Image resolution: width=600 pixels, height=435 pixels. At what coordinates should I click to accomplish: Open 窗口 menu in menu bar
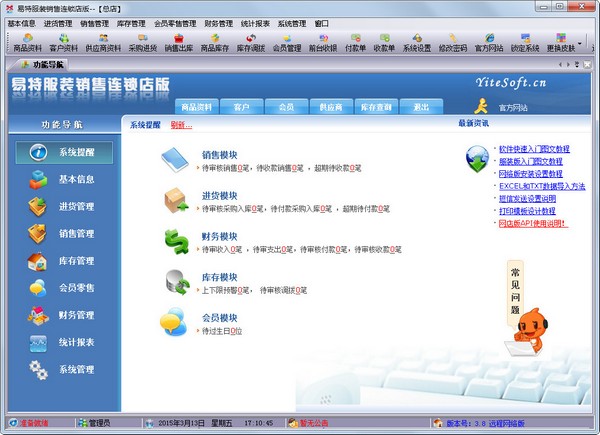pos(321,24)
